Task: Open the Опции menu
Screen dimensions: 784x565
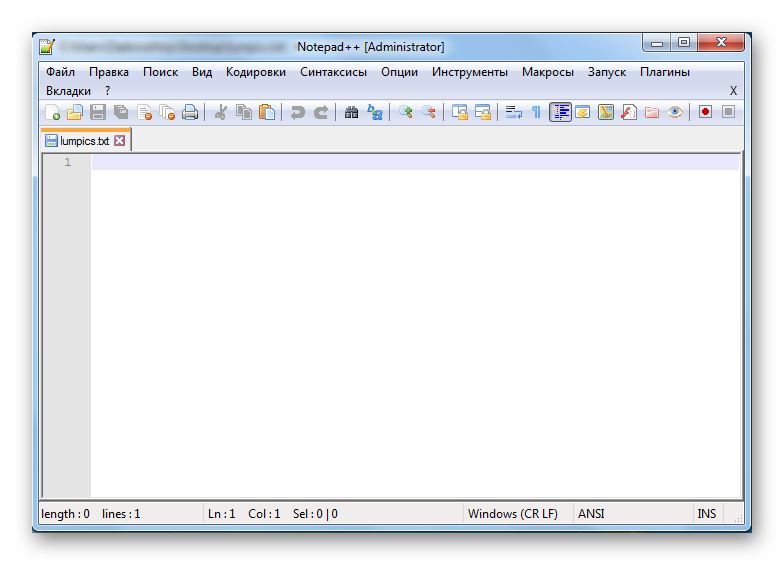Action: 399,72
